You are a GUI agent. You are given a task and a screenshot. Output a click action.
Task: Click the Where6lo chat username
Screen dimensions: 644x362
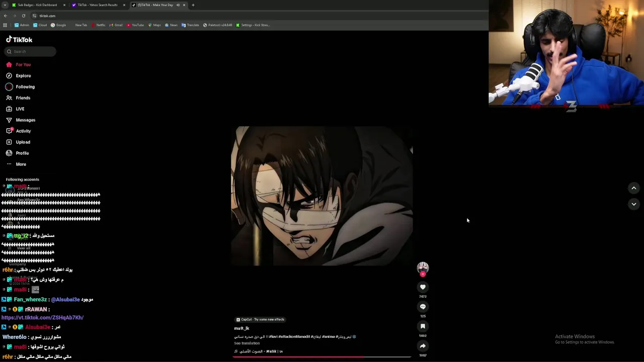(15, 337)
